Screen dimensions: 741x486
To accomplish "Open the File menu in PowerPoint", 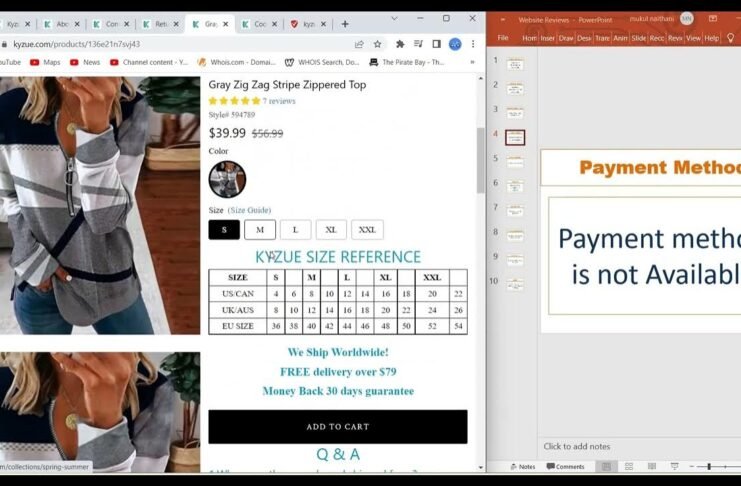I will pos(503,38).
